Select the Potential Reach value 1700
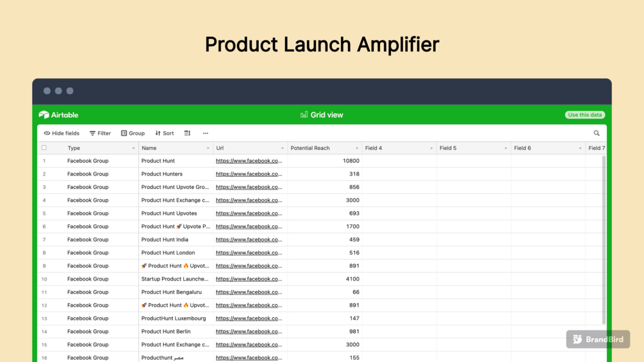This screenshot has height=362, width=644. pyautogui.click(x=324, y=227)
